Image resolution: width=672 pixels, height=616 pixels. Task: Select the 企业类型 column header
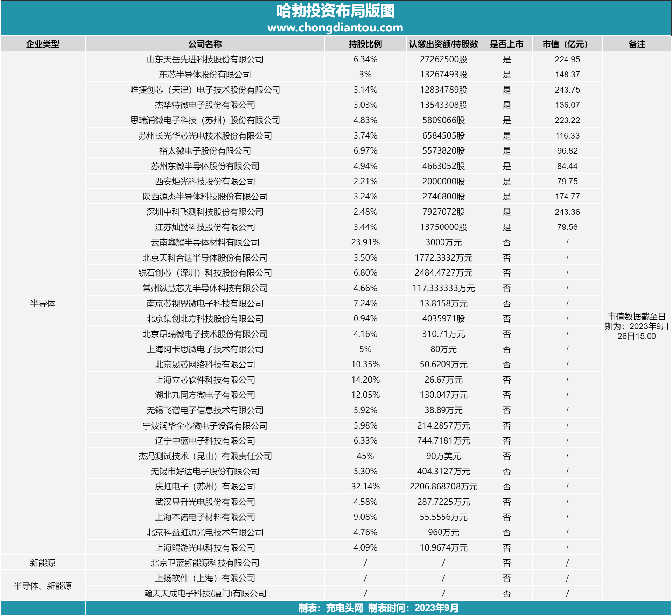click(43, 44)
